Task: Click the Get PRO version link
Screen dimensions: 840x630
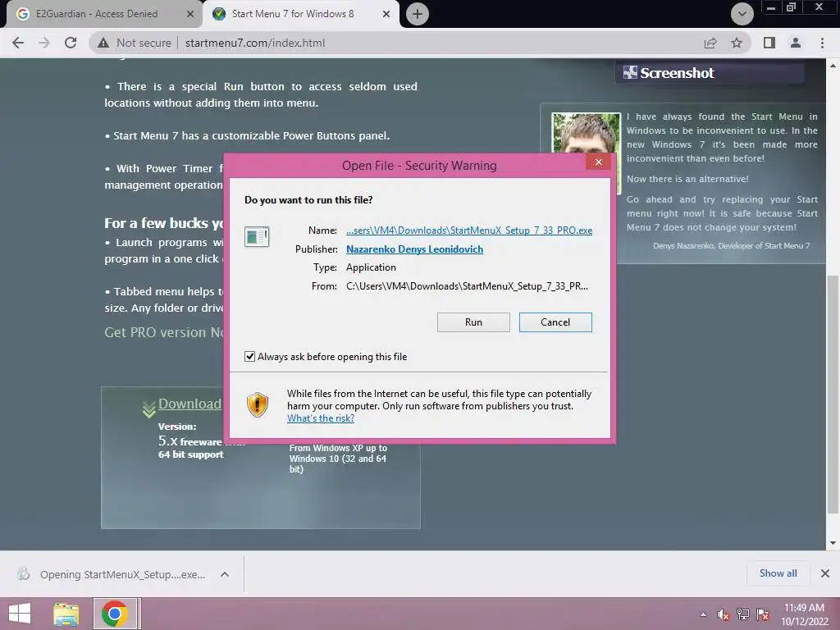Action: [164, 332]
